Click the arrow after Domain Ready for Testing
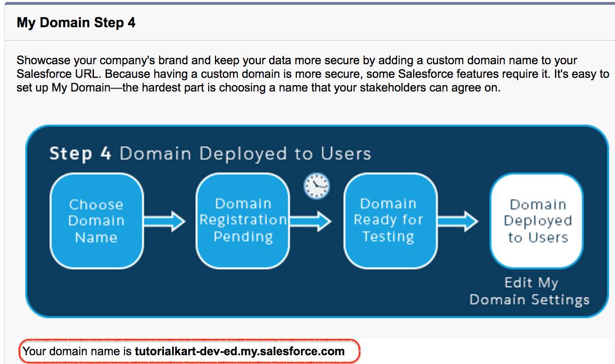Image resolution: width=615 pixels, height=364 pixels. (458, 221)
